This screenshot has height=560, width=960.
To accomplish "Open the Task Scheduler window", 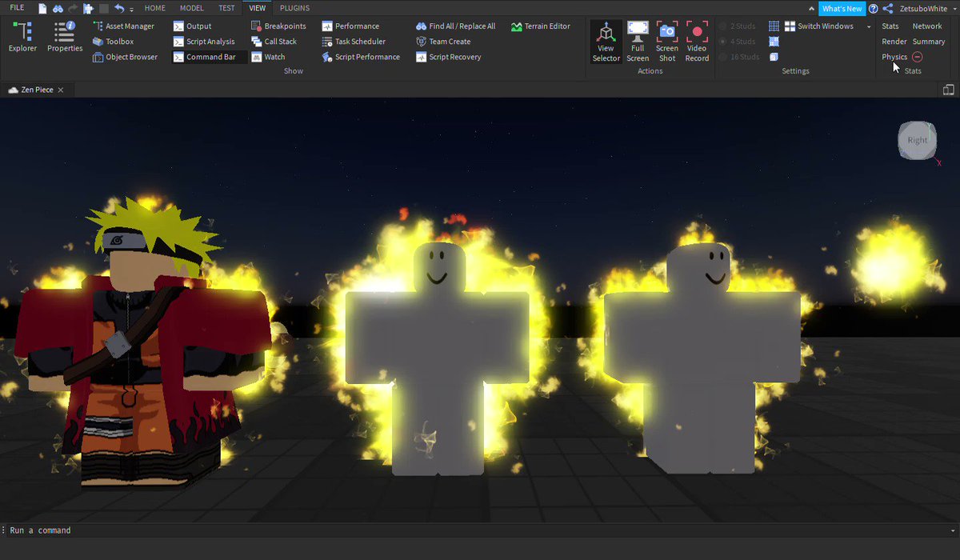I will (354, 42).
